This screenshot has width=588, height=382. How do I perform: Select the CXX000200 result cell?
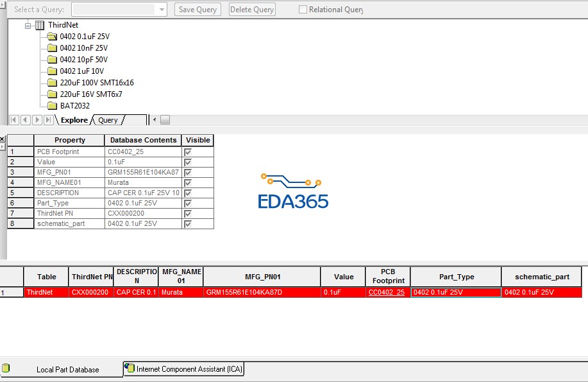point(91,292)
